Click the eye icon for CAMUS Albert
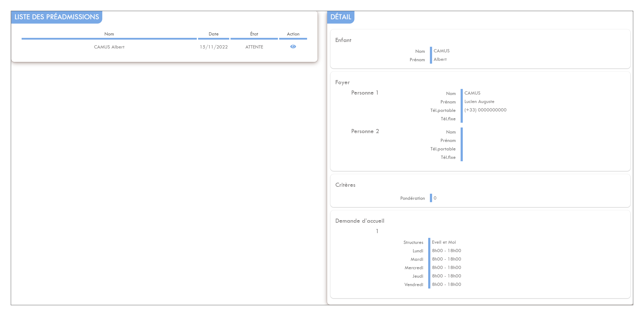This screenshot has width=644, height=316. [x=293, y=47]
